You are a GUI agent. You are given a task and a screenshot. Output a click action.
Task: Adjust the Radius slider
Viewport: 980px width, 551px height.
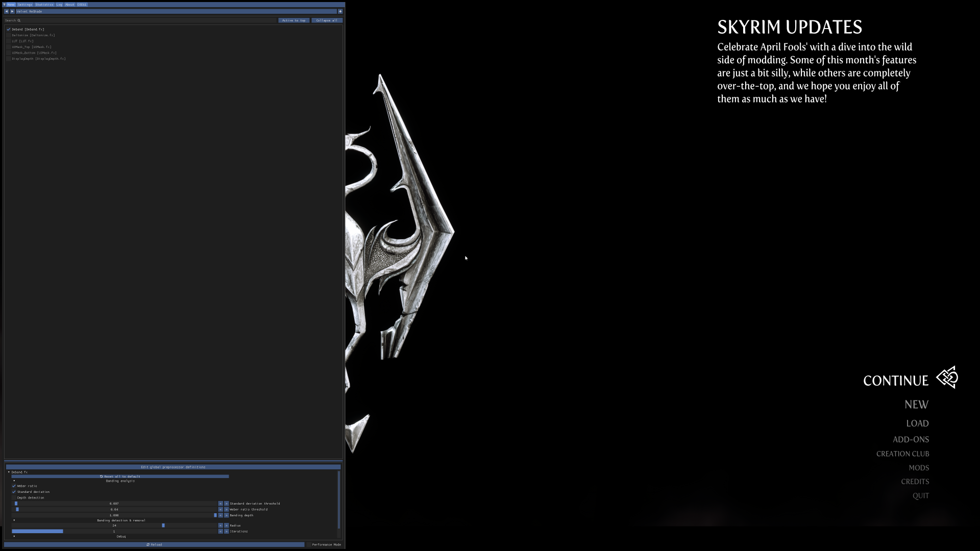pyautogui.click(x=114, y=525)
